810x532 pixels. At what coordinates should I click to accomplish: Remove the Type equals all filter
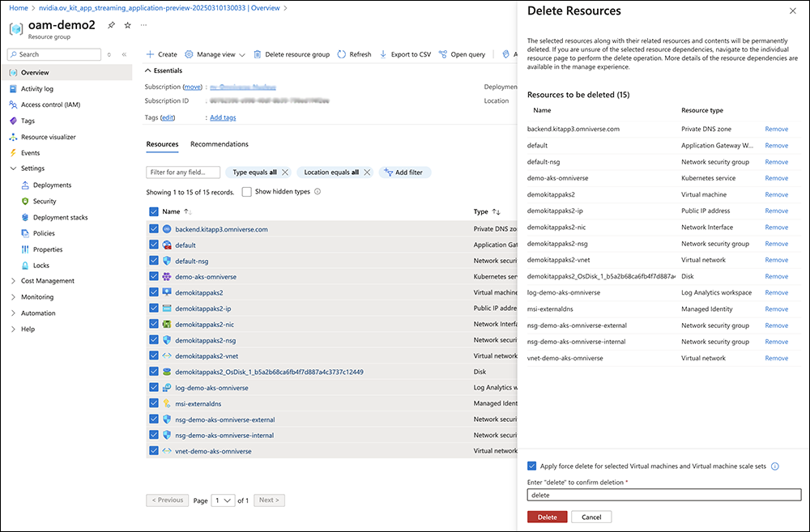[x=285, y=172]
